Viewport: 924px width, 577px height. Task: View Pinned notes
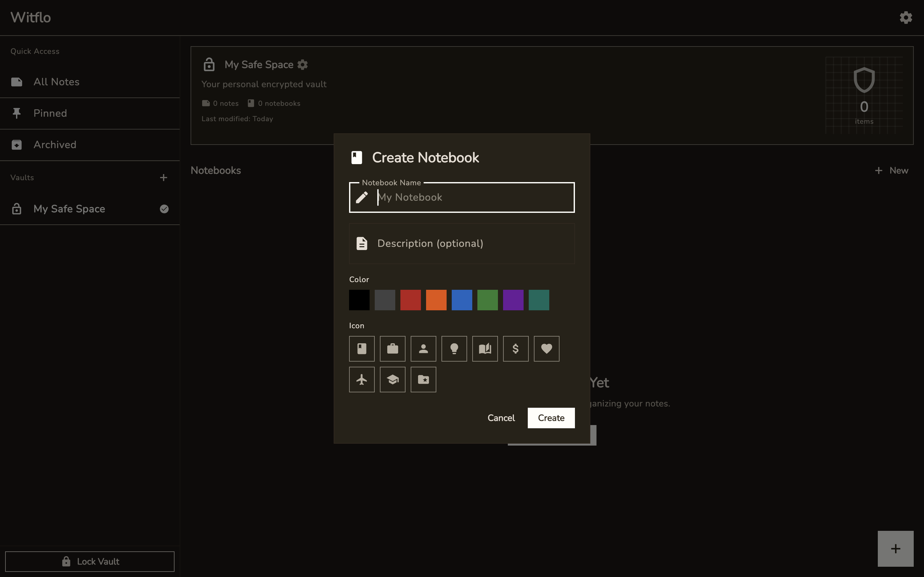pyautogui.click(x=50, y=113)
